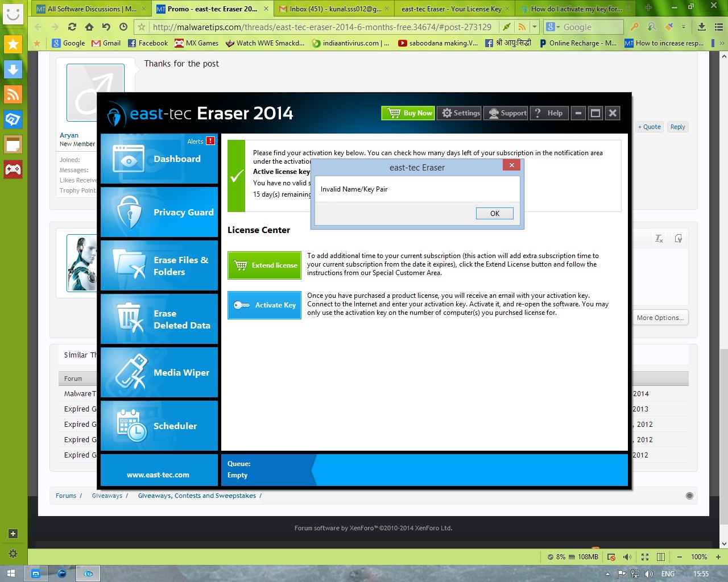
Task: Open the sidebar Downloads arrow icon
Action: pyautogui.click(x=13, y=69)
